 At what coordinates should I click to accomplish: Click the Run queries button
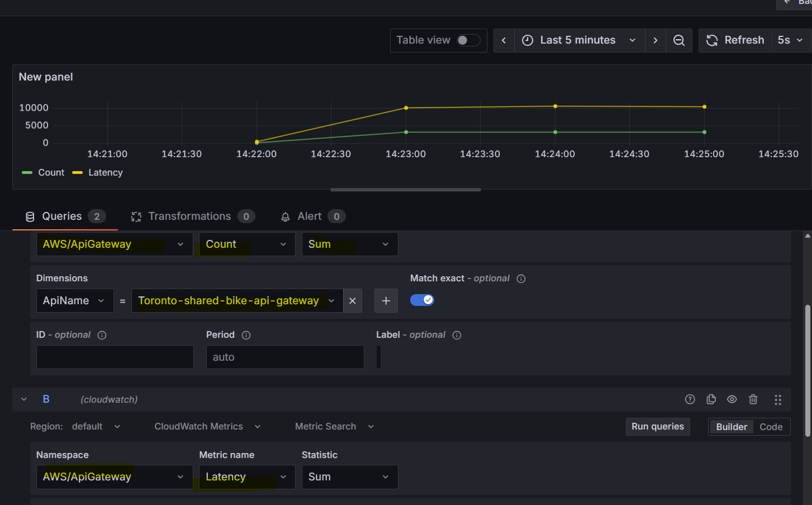tap(658, 427)
